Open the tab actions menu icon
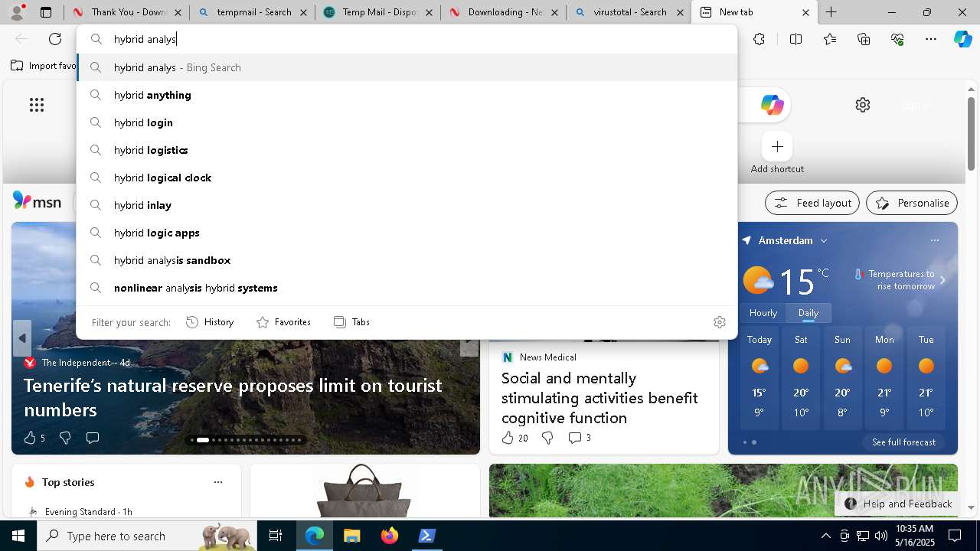The height and width of the screenshot is (551, 980). point(46,12)
